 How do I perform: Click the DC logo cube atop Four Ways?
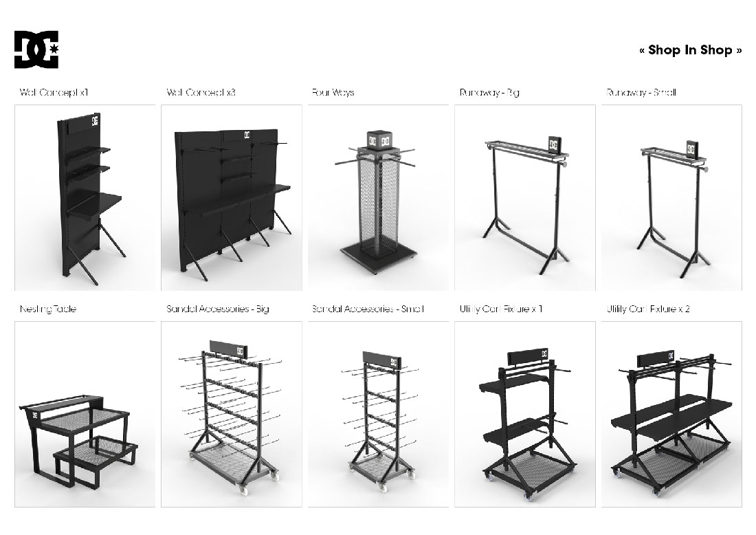coord(379,140)
